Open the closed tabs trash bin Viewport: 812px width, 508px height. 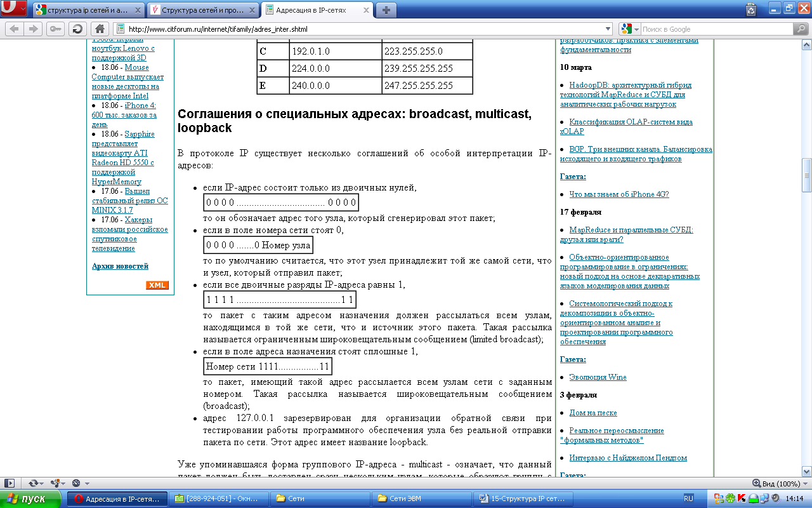coord(750,9)
